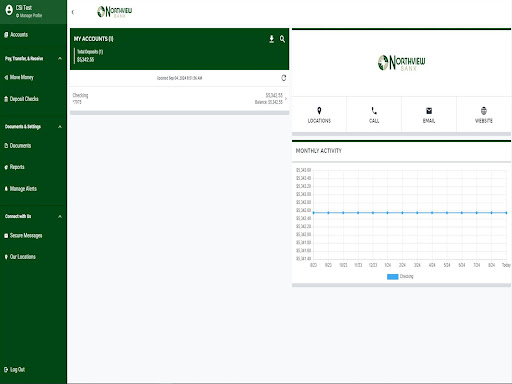Open the Email contact button

[x=429, y=115]
